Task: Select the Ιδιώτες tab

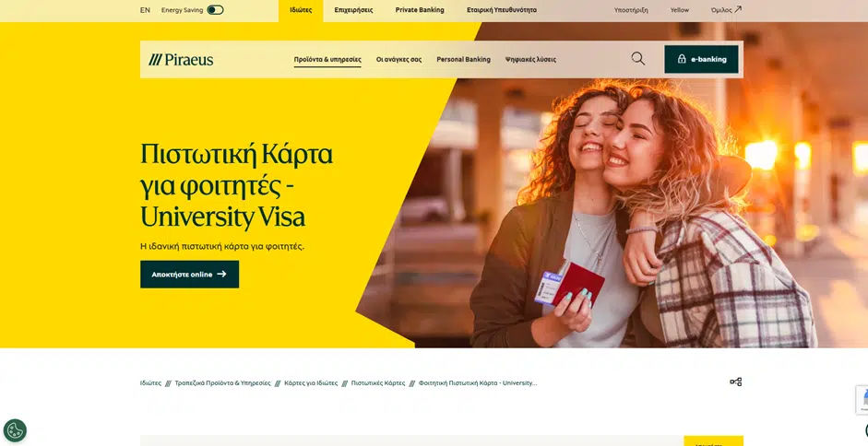Action: [301, 10]
